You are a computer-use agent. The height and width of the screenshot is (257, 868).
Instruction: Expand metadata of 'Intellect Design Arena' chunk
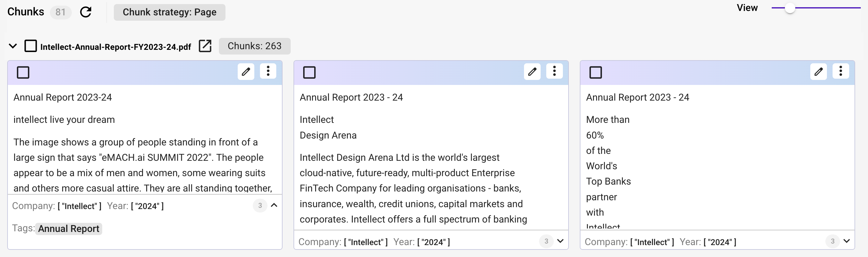coord(560,241)
